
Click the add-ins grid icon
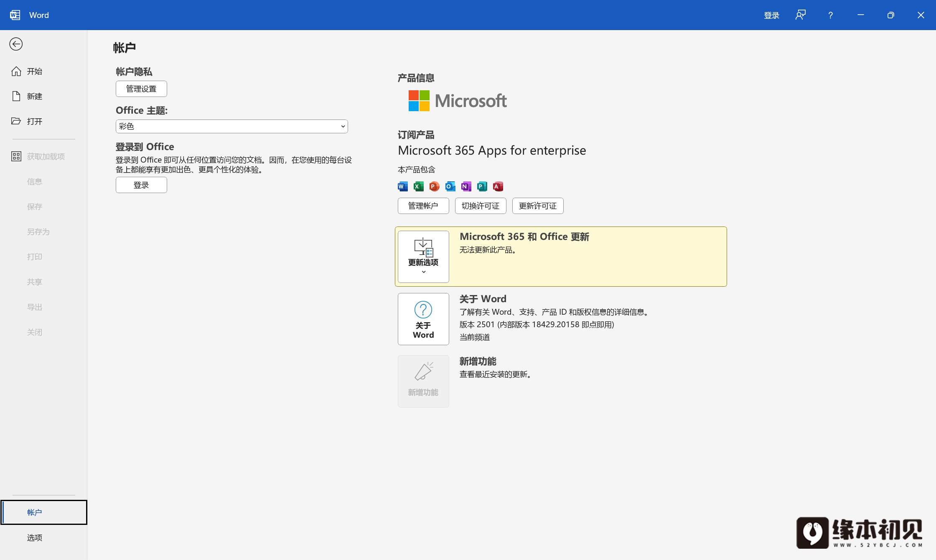16,156
